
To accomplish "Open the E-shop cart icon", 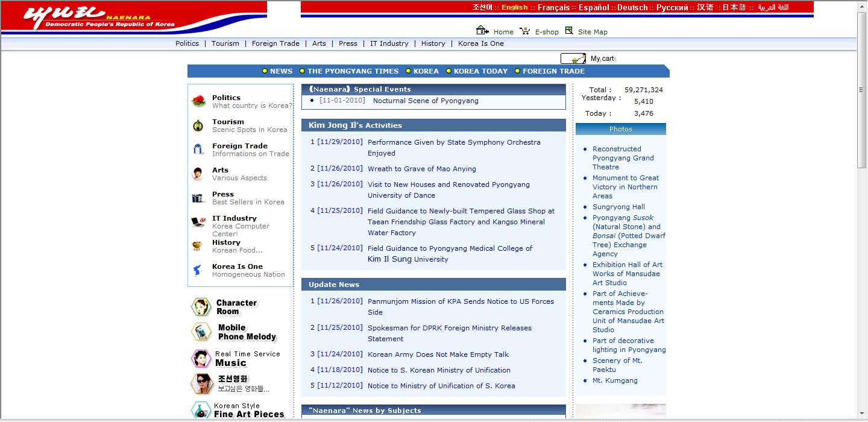I will pos(524,31).
